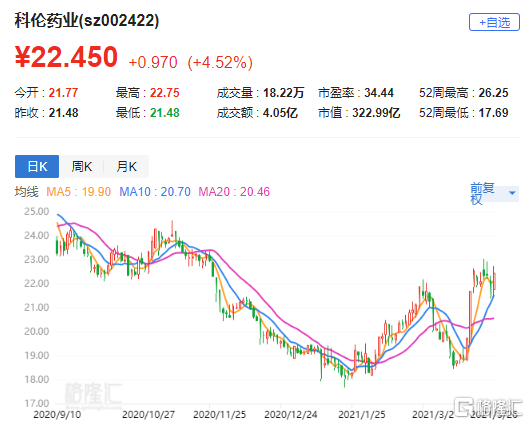Click the 2021/3/2 date axis label
Image resolution: width=529 pixels, height=424 pixels.
(x=433, y=414)
